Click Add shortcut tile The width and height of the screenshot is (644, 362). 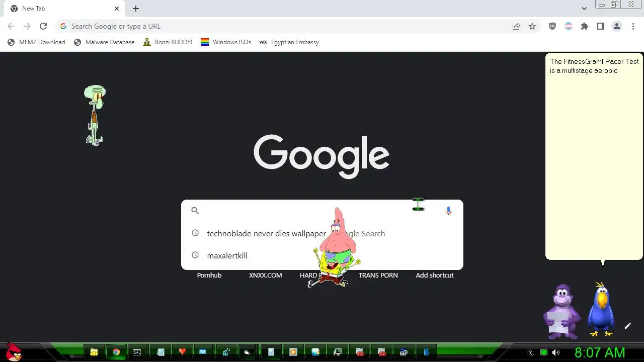tap(435, 275)
